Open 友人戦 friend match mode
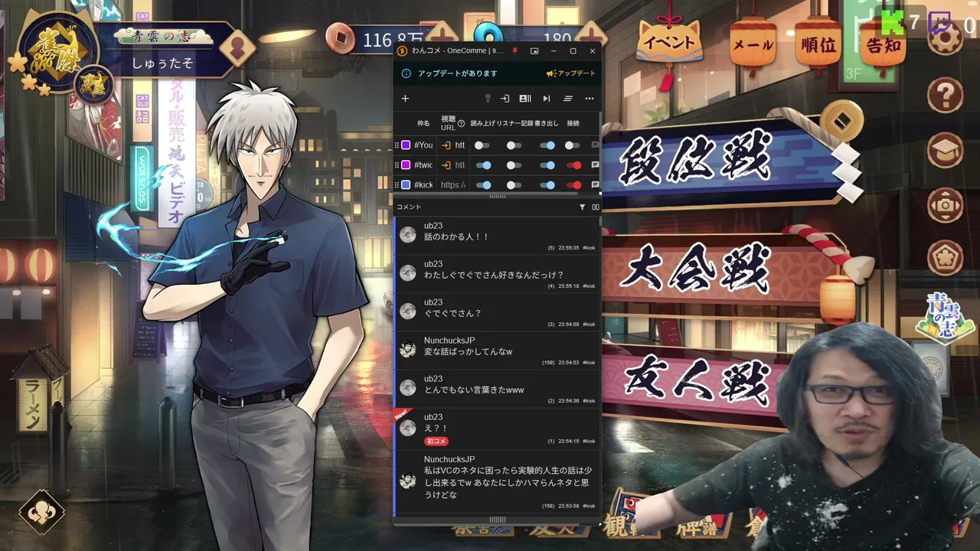 pos(693,381)
